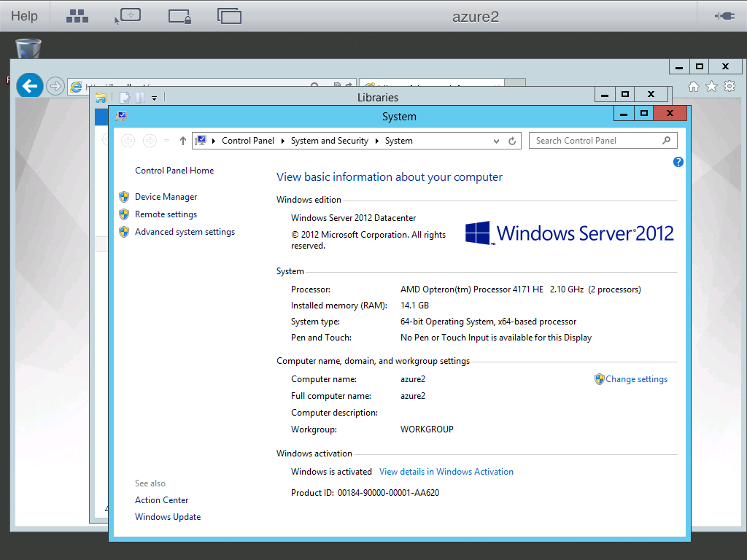Click the refresh icon in System address bar
Viewport: 747px width, 560px height.
(512, 141)
